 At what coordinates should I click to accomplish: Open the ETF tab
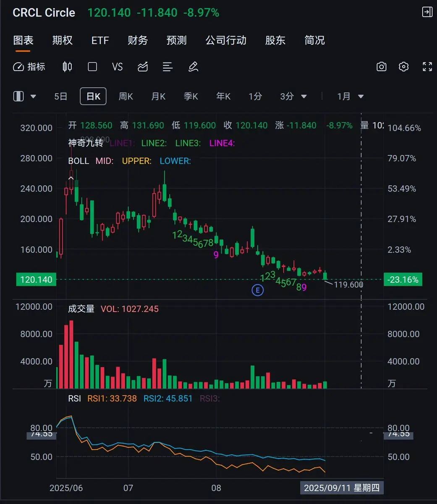click(x=100, y=40)
